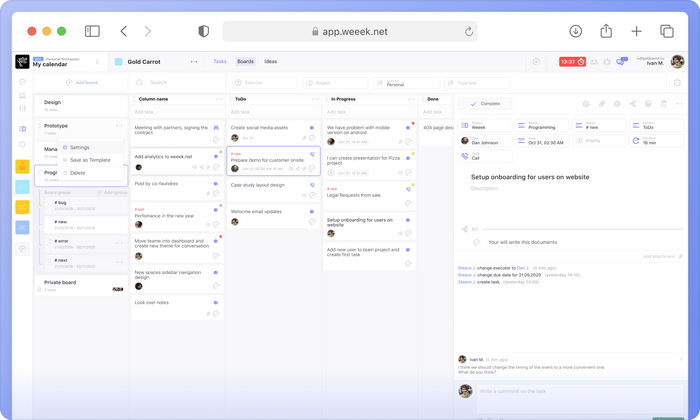Switch to the Tasks tab

(x=220, y=62)
